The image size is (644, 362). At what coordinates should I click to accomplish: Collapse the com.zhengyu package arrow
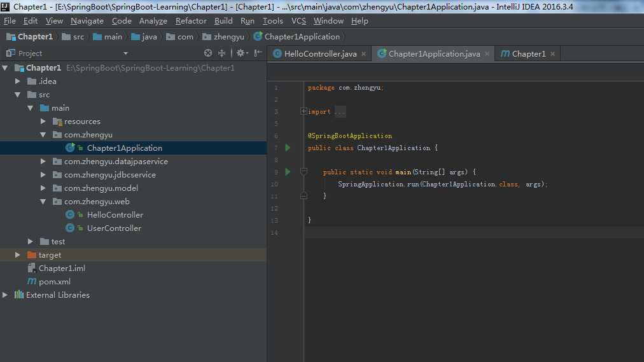click(x=43, y=135)
